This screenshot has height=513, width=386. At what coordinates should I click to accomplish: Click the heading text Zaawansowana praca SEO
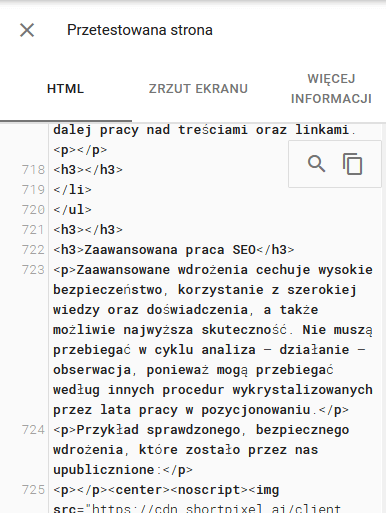tap(170, 250)
